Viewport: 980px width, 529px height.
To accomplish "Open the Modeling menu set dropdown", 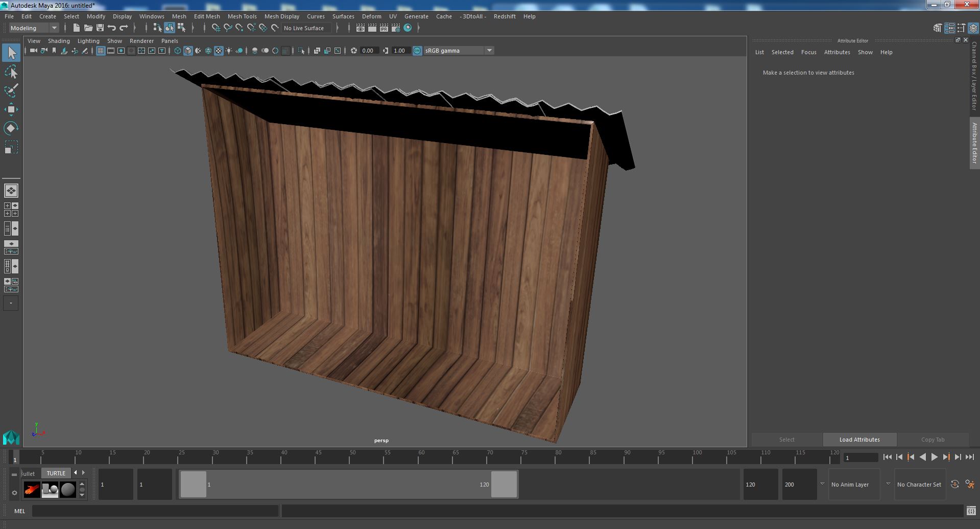I will pyautogui.click(x=34, y=28).
